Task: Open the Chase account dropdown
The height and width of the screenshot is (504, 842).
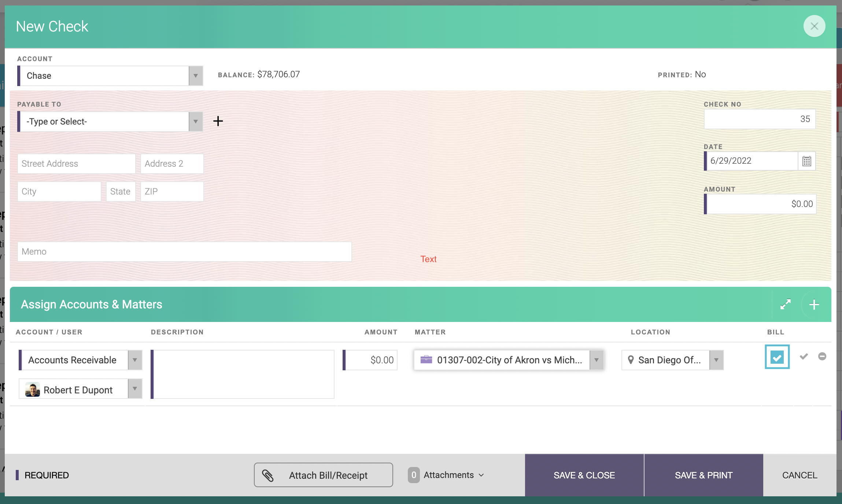Action: click(196, 76)
